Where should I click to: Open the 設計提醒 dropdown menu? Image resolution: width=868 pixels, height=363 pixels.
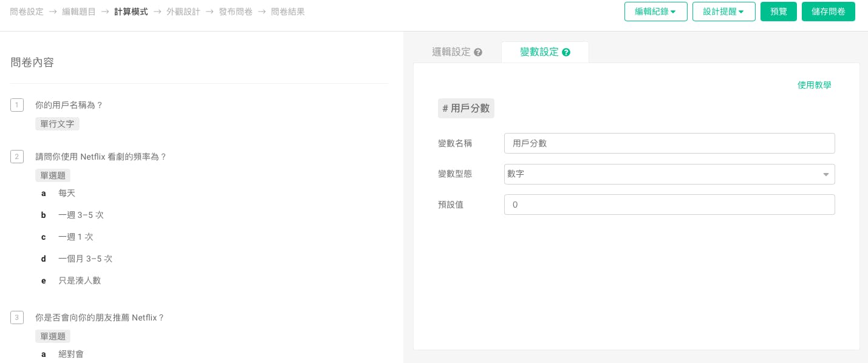click(x=723, y=12)
